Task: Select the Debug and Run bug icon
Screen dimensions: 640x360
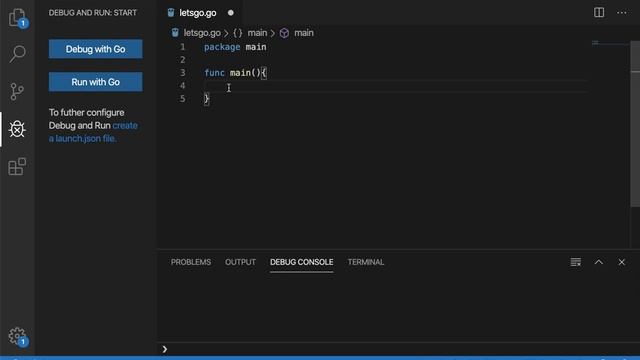Action: [17, 129]
